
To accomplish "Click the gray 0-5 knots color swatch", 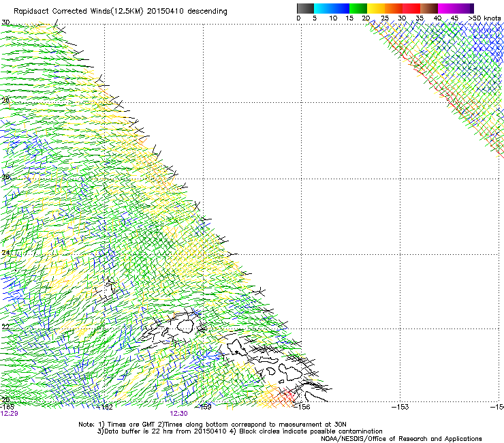I will click(305, 8).
